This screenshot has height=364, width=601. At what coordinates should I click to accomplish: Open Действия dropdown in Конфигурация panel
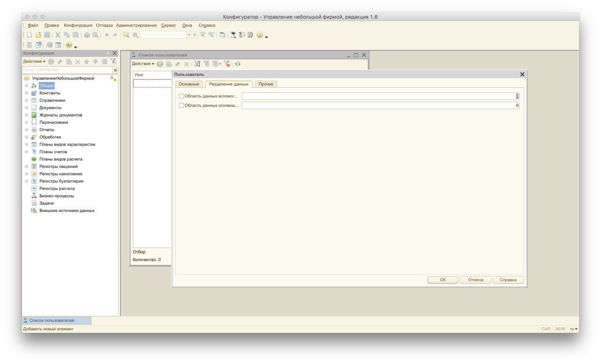click(34, 61)
